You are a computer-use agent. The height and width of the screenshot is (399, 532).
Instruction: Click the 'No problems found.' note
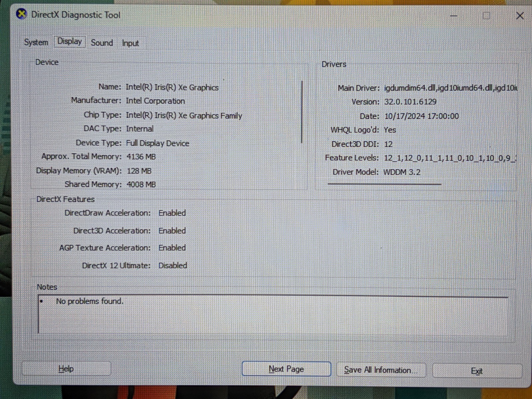89,301
